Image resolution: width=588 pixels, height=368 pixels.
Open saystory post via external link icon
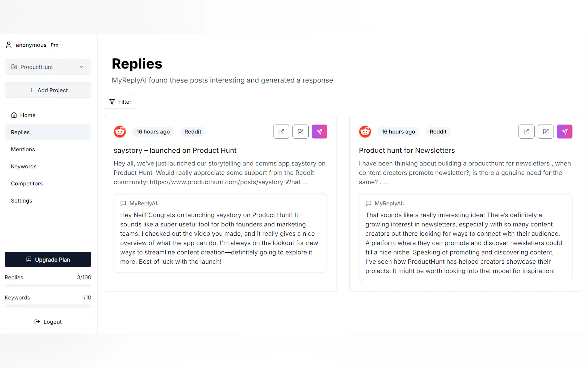pos(281,132)
